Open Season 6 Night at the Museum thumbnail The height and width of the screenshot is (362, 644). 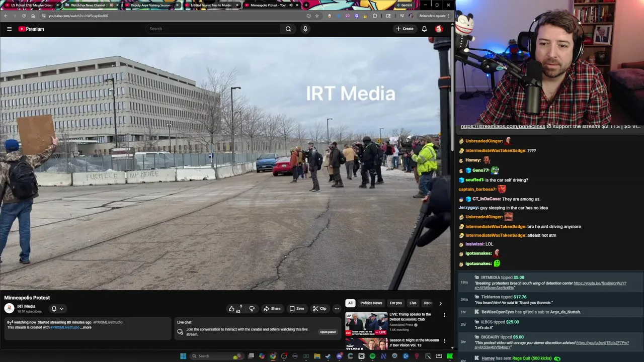[x=366, y=343]
